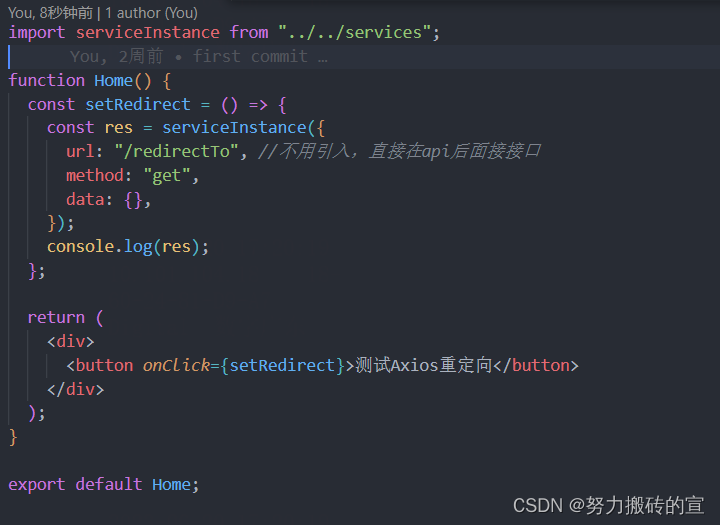Click the '测试Axios重定向' button text
720x525 pixels.
tap(424, 365)
